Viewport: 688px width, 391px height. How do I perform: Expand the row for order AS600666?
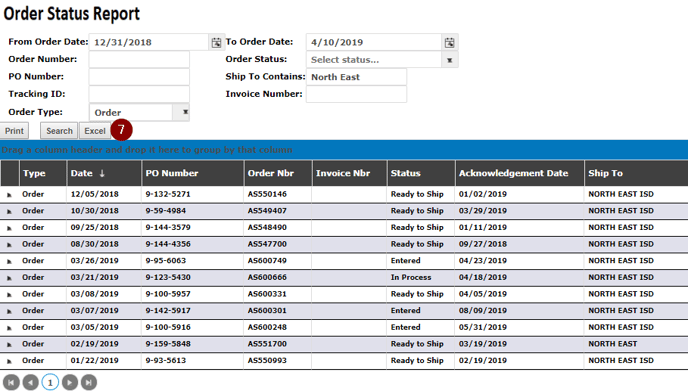[9, 278]
